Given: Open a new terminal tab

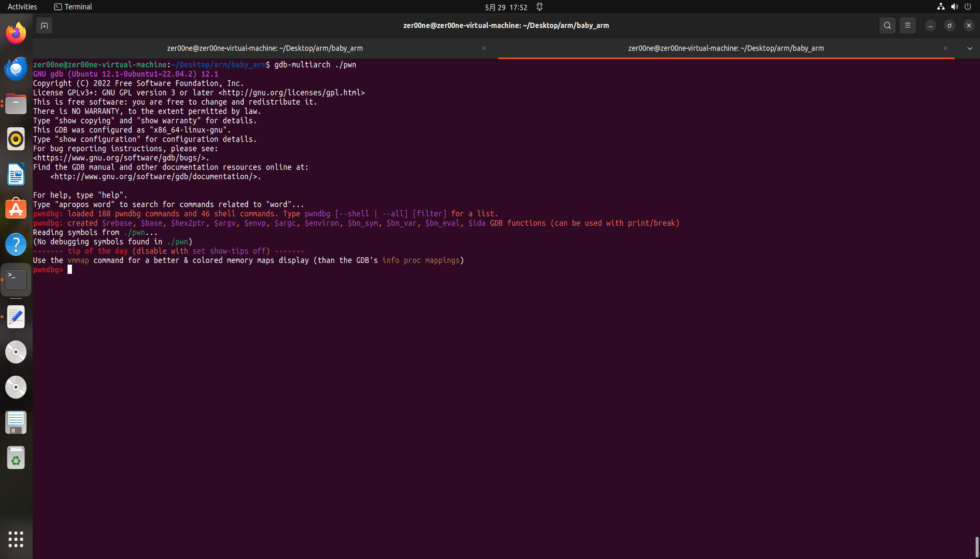Looking at the screenshot, I should [x=44, y=26].
